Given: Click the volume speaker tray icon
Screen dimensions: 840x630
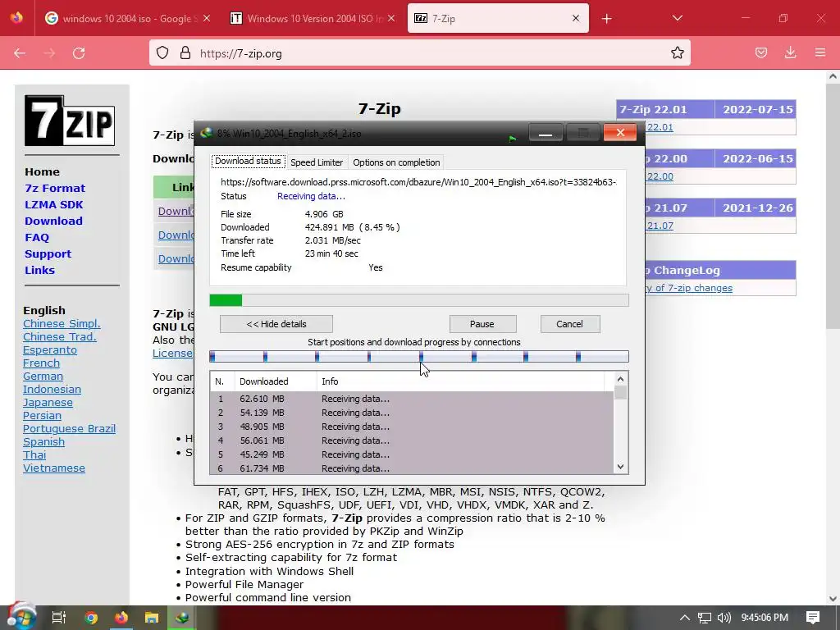Looking at the screenshot, I should (724, 618).
